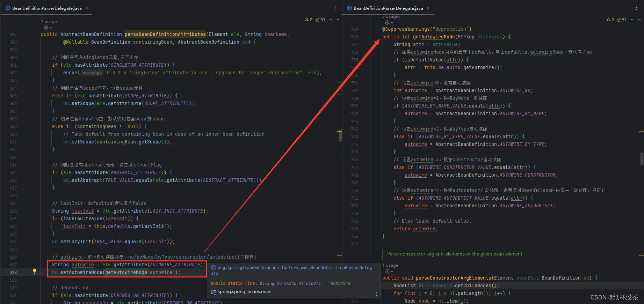Go to next highlighted problem in left editor
The width and height of the screenshot is (644, 304).
click(338, 20)
